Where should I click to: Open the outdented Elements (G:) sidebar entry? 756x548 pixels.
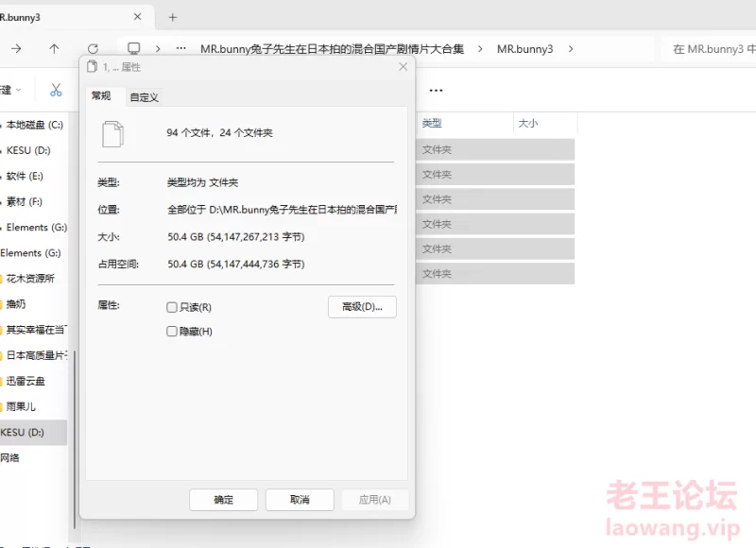click(30, 252)
